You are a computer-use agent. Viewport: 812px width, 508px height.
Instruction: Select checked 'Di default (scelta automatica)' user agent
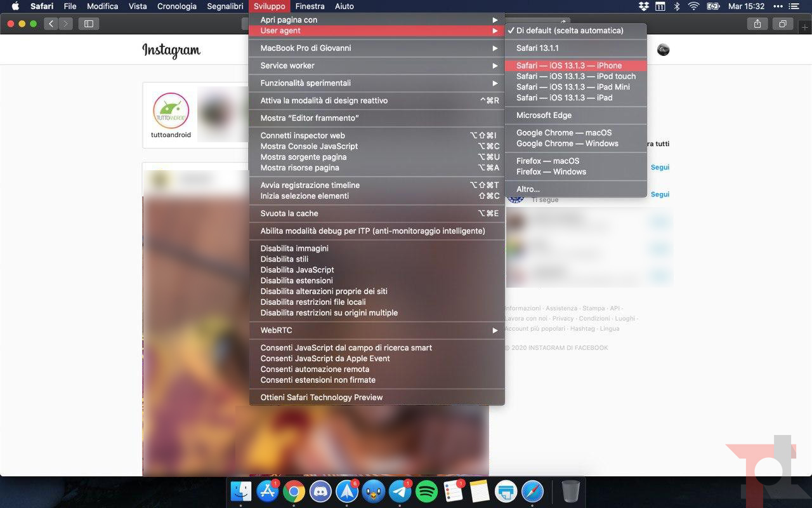pos(570,30)
